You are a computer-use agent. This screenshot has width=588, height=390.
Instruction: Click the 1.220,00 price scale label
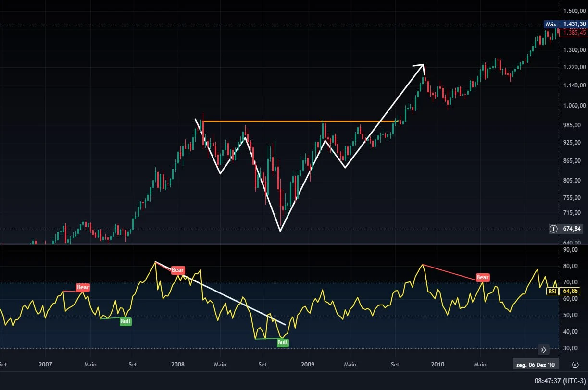[574, 67]
